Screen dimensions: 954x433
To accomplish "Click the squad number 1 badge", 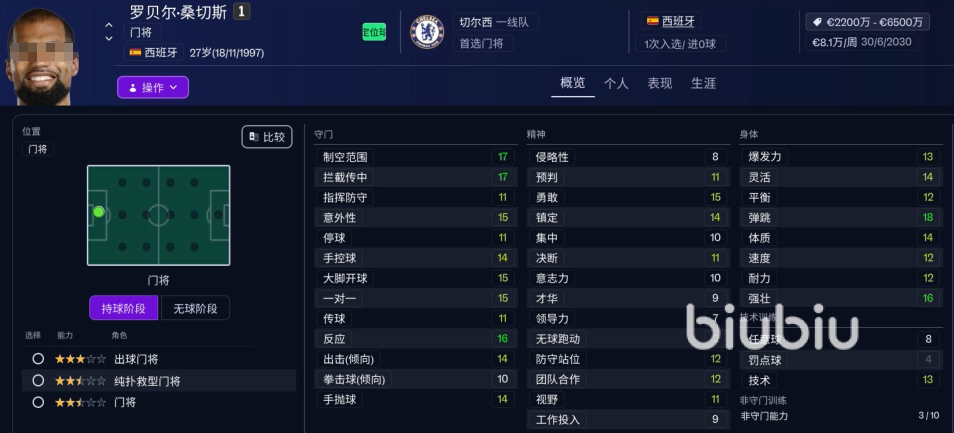I will [x=242, y=12].
